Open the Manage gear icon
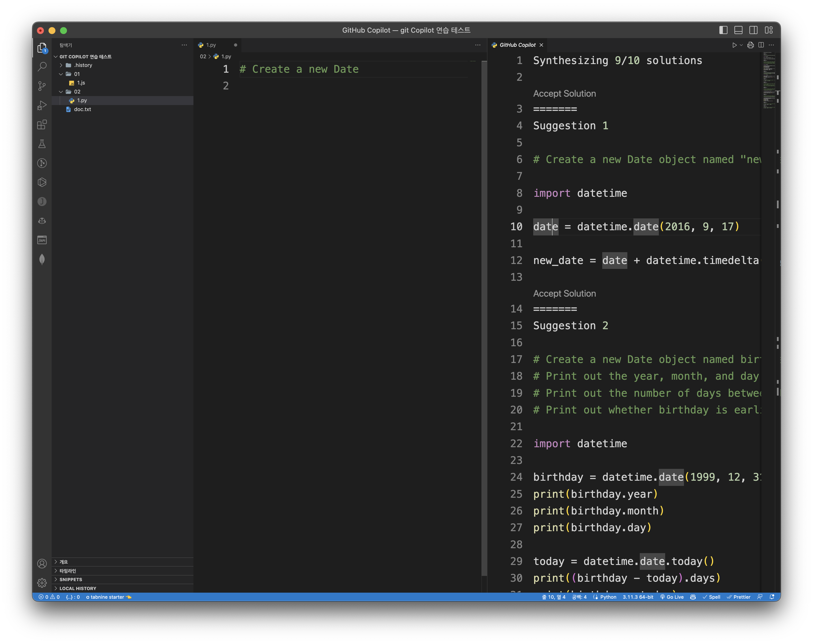Image resolution: width=813 pixels, height=644 pixels. [x=42, y=583]
